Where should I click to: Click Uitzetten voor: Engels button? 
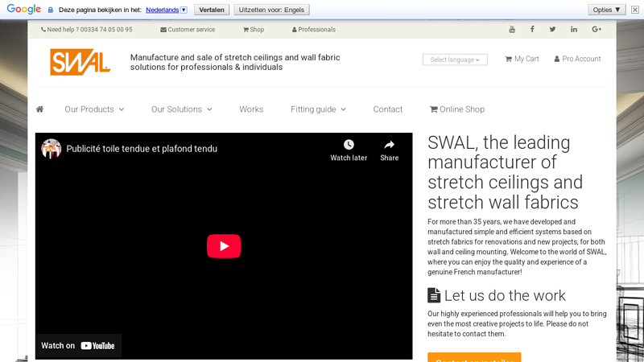pos(271,10)
